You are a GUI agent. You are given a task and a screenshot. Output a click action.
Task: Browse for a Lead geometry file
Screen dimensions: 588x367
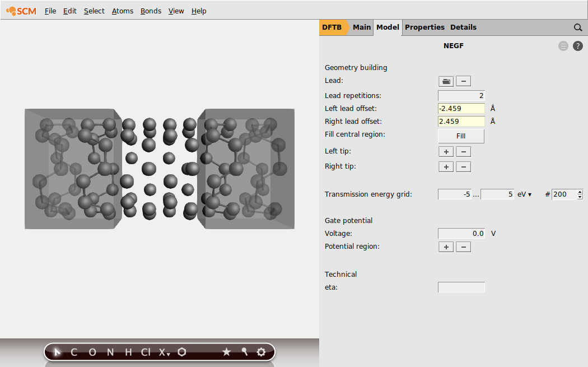pos(446,81)
